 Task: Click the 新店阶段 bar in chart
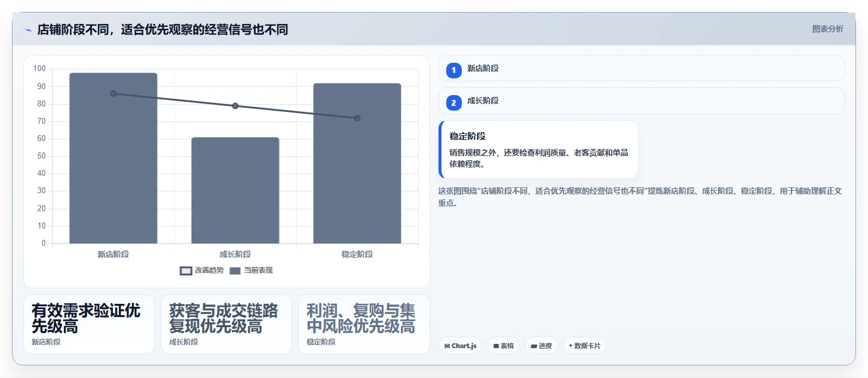pos(113,158)
